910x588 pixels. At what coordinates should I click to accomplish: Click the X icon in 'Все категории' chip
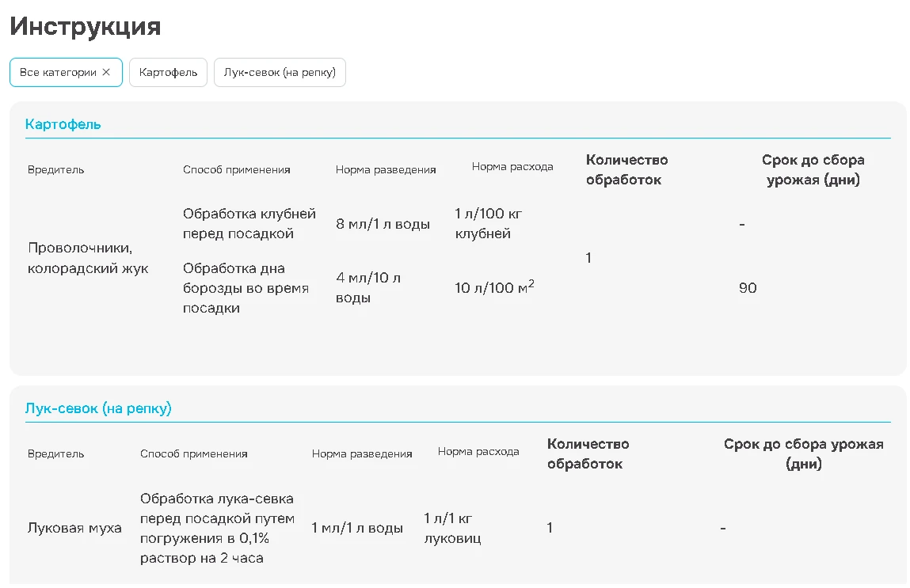pos(106,72)
